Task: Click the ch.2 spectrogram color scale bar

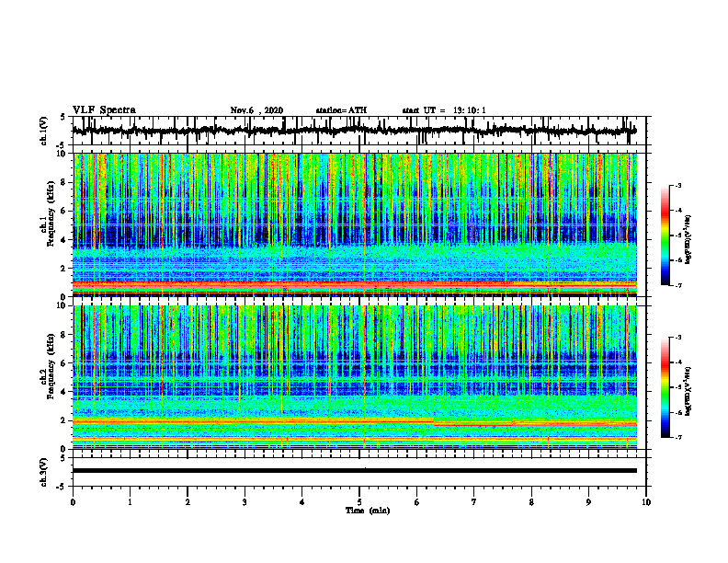Action: 665,387
